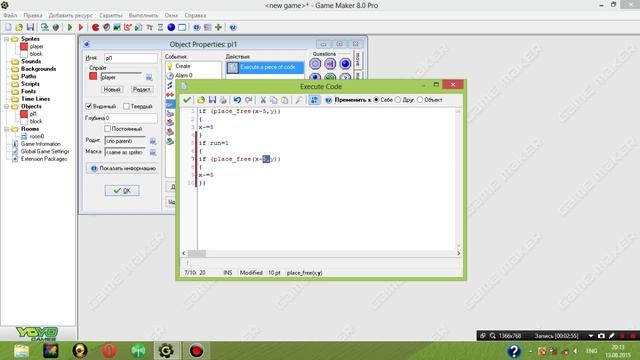Run the game with the green play arrow

pos(70,27)
